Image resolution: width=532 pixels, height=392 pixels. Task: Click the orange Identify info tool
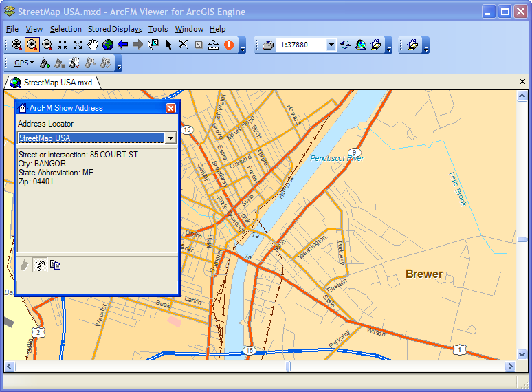tap(229, 45)
